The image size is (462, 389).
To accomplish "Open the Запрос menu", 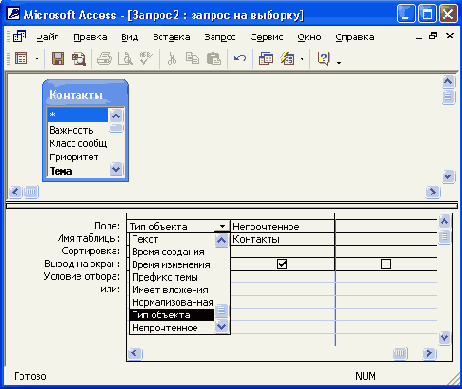I will (x=220, y=37).
